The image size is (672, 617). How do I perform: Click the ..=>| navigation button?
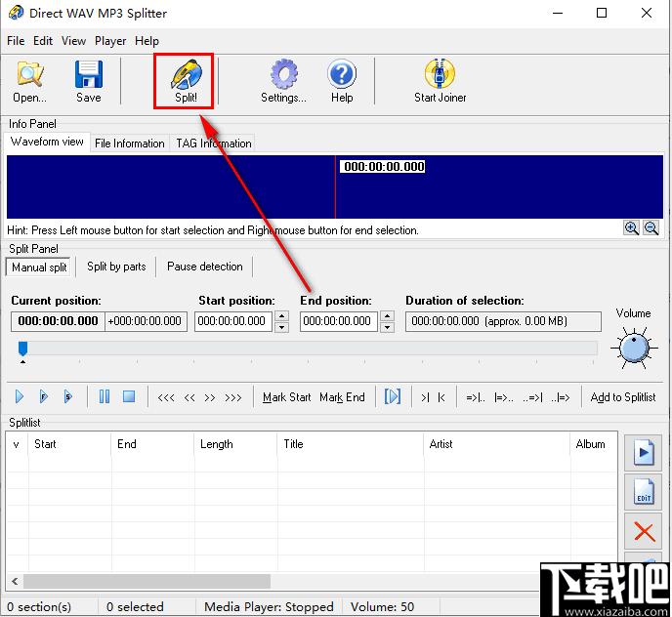[x=532, y=397]
